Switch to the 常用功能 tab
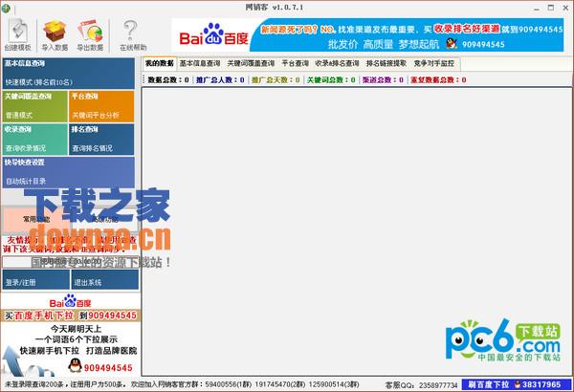Viewport: 574px width, 392px height. point(35,220)
